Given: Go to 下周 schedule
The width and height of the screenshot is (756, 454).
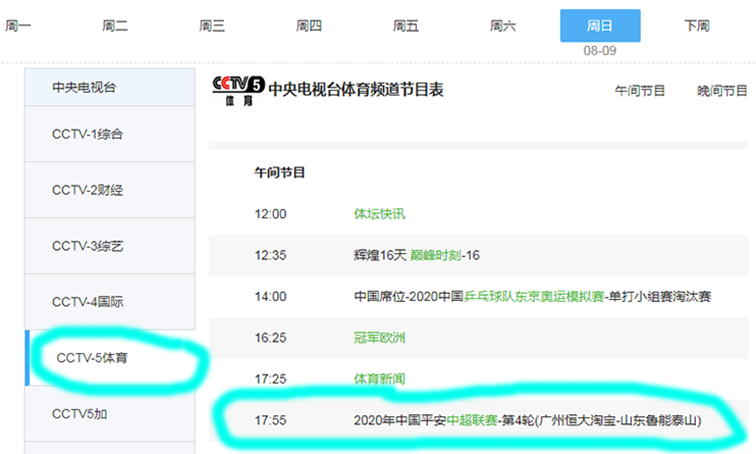Looking at the screenshot, I should 697,26.
